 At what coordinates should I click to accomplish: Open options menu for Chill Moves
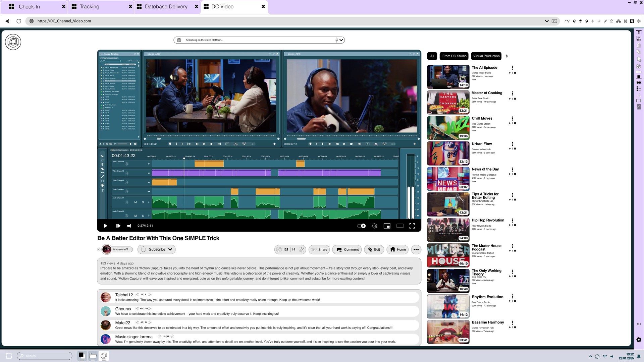tap(512, 119)
